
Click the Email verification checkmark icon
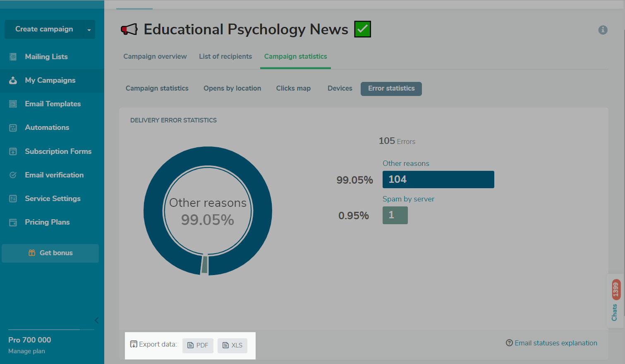click(x=13, y=175)
